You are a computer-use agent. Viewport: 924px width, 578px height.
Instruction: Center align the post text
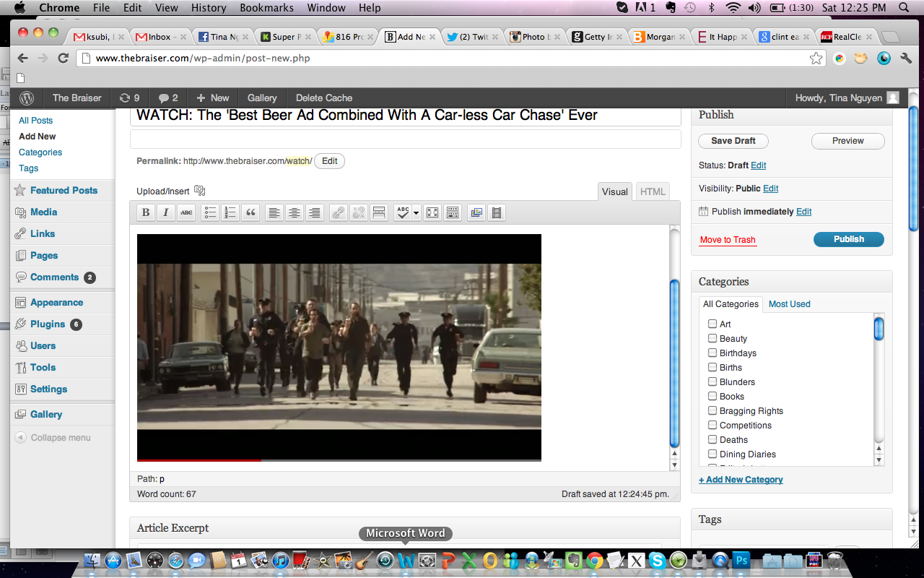(x=294, y=212)
